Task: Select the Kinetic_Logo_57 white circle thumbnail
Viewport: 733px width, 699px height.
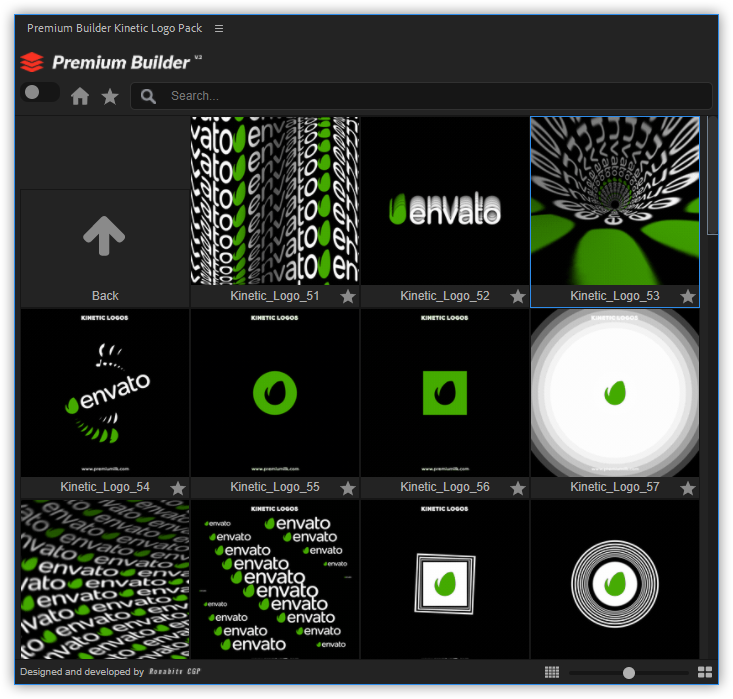Action: tap(615, 393)
